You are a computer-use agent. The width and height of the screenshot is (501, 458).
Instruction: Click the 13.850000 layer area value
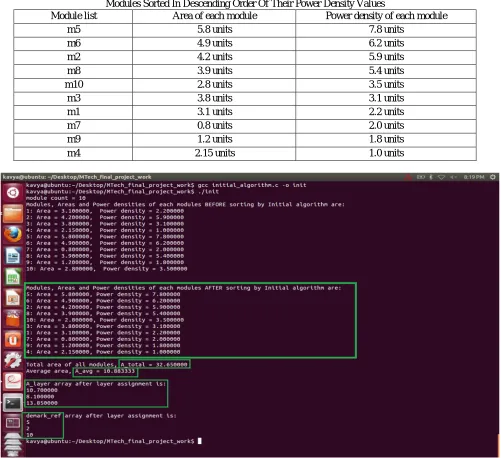42,403
